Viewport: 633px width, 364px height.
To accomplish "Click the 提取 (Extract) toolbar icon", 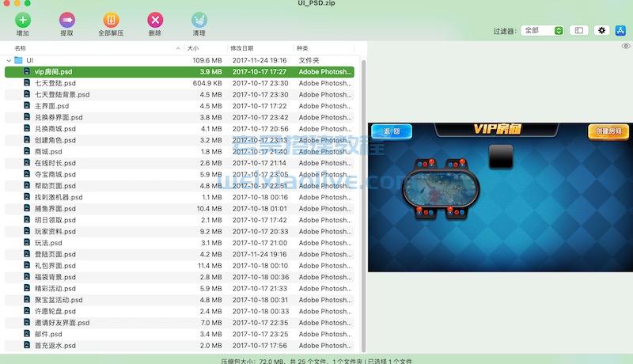I will coord(67,20).
